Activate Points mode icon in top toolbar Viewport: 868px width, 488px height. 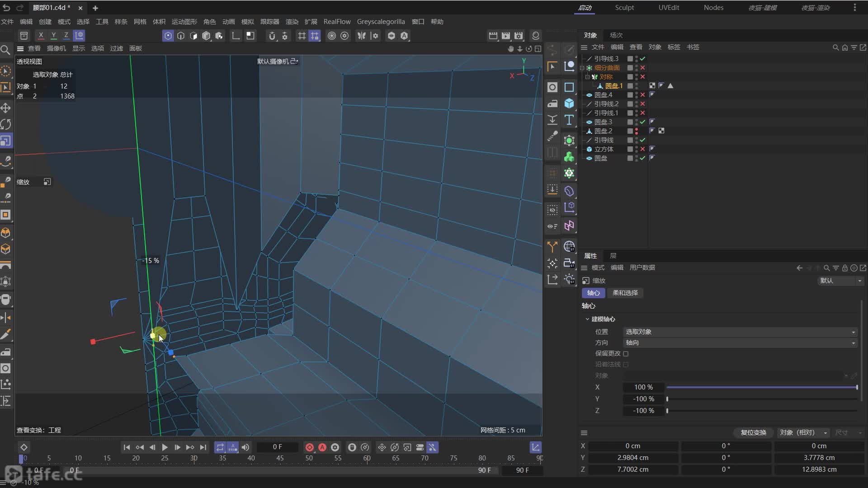pos(168,36)
